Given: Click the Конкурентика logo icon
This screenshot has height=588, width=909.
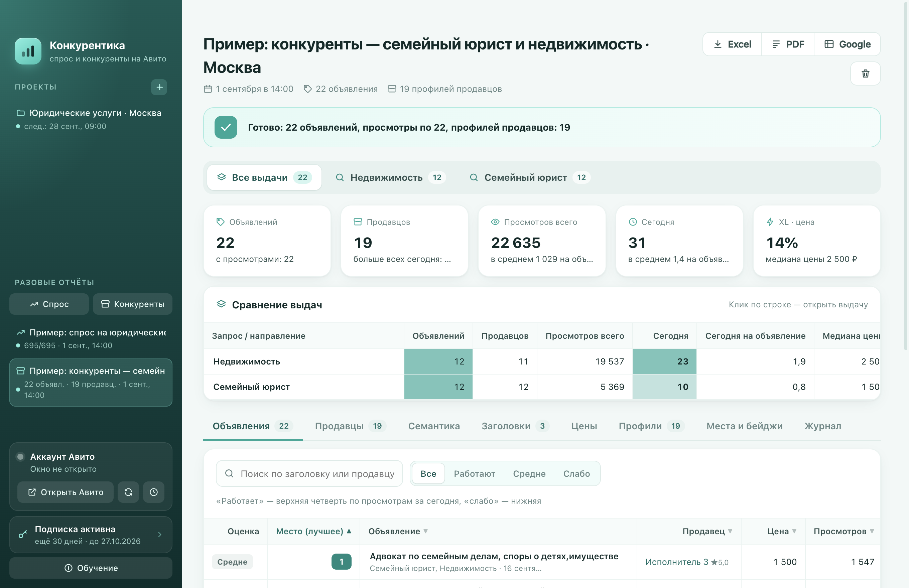Looking at the screenshot, I should 28,51.
